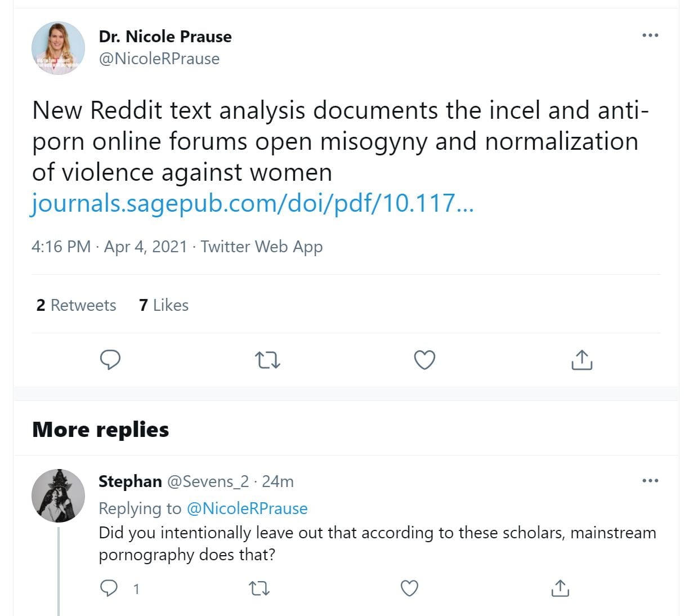Retweet the main tweet about Reddit analysis
Screen dimensions: 689x616
point(267,359)
